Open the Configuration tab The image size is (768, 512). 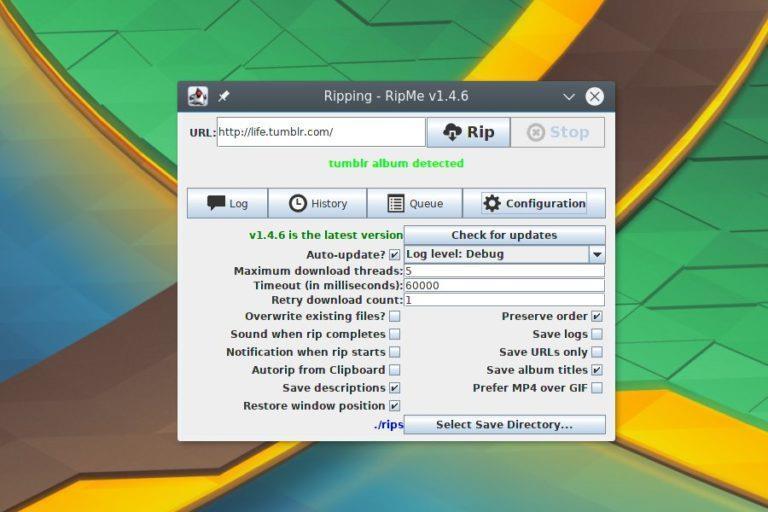coord(534,203)
